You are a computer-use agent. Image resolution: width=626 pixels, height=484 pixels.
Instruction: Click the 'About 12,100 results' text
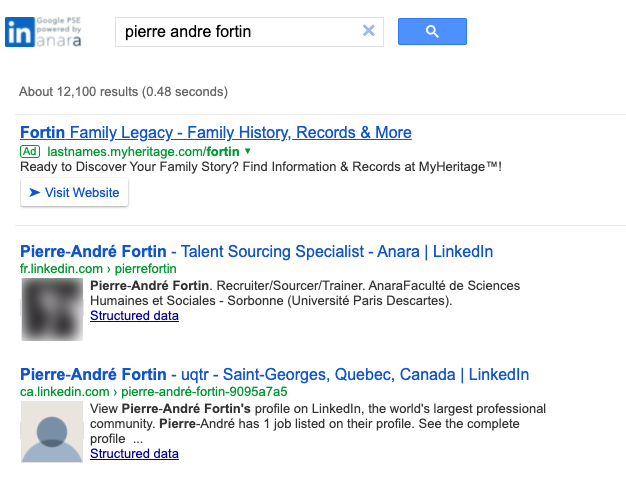123,92
